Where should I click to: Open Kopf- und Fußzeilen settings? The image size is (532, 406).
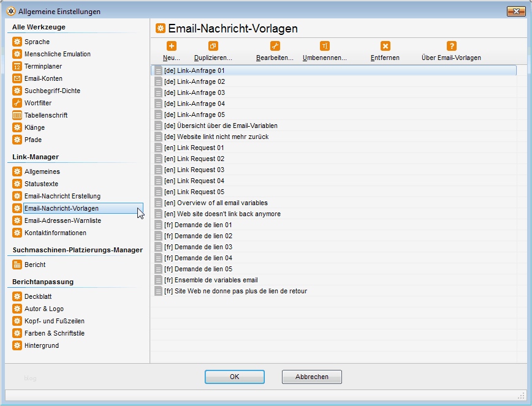point(55,321)
